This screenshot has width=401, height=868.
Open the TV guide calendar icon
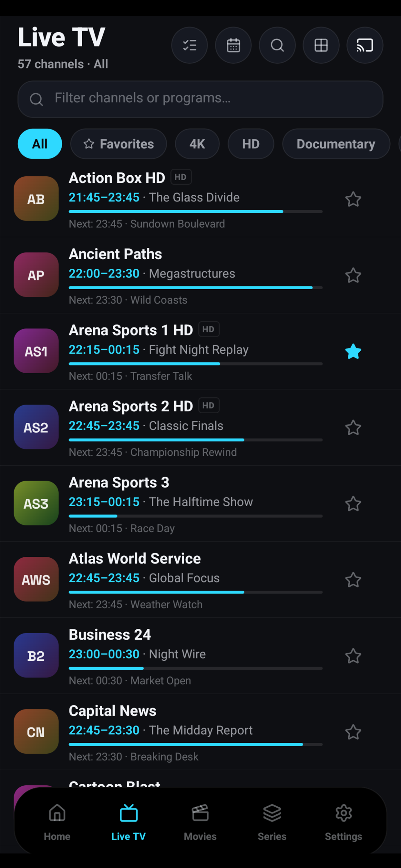pyautogui.click(x=233, y=45)
